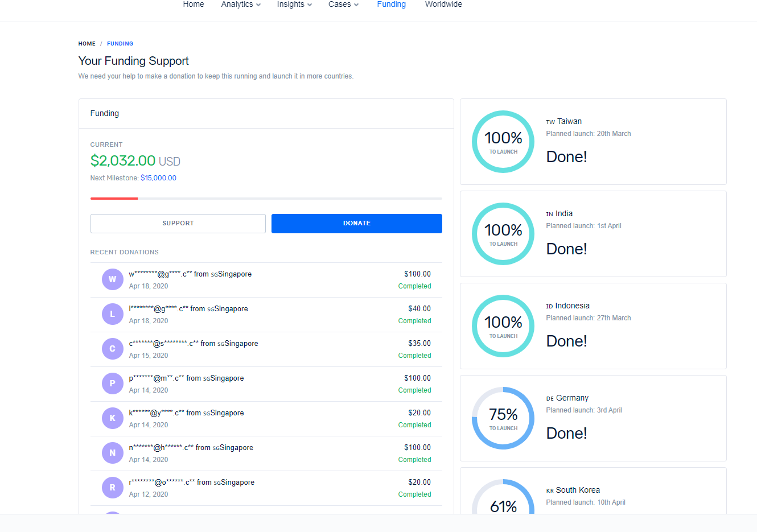Click the red funding progress bar

click(x=114, y=199)
